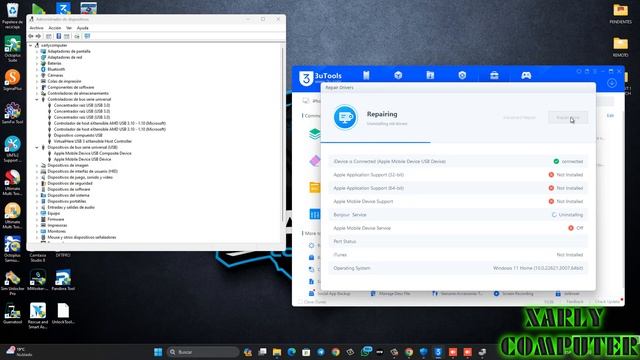Expand Dispositivos de imagen node

(x=37, y=165)
